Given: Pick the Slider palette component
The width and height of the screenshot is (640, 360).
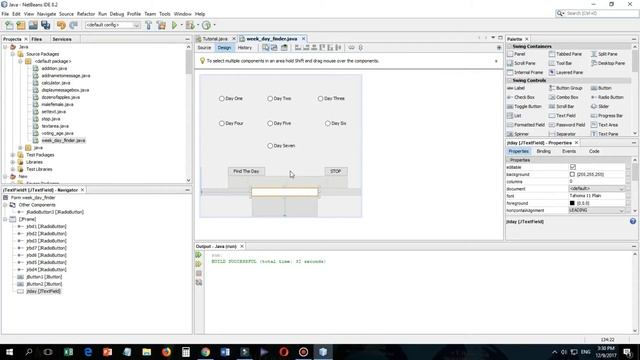Looking at the screenshot, I should 600,106.
